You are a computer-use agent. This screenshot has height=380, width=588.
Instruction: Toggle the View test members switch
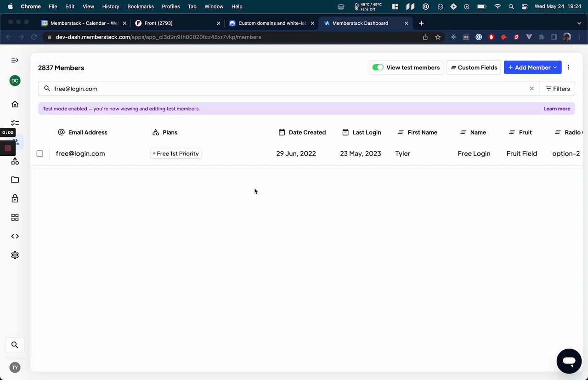pyautogui.click(x=378, y=68)
